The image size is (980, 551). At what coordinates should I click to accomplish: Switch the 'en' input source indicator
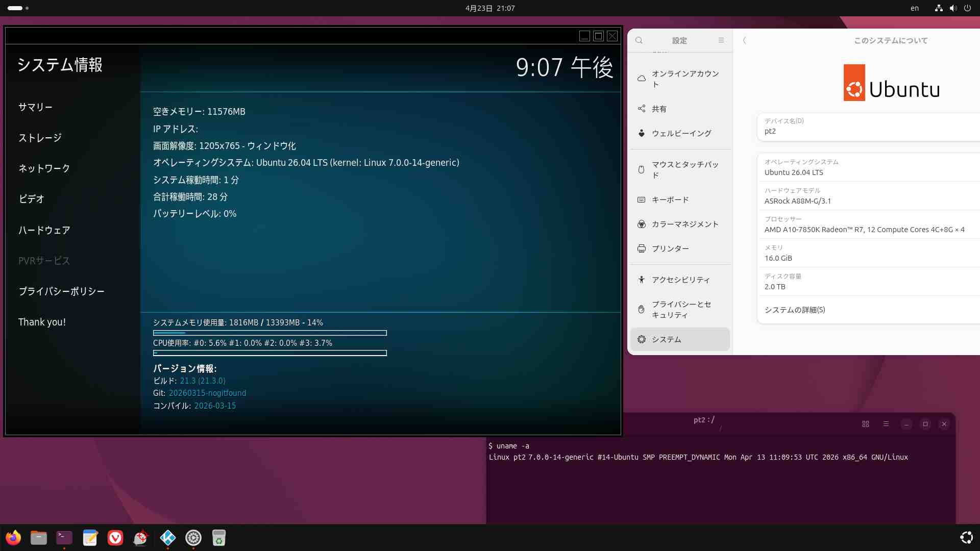coord(915,8)
